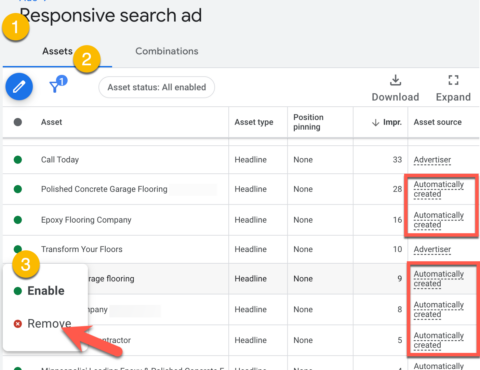Click Automatically created for Epoxy Flooring Company
The image size is (480, 370).
[439, 220]
